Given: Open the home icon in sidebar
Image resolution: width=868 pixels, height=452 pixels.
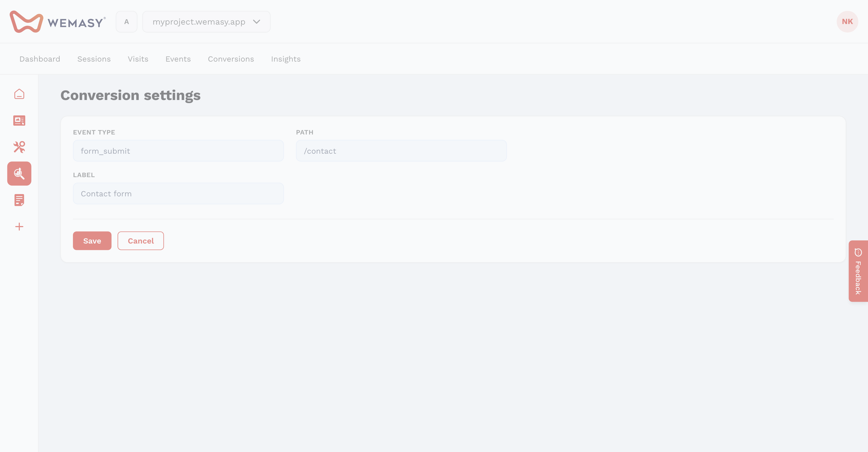Looking at the screenshot, I should (x=19, y=94).
